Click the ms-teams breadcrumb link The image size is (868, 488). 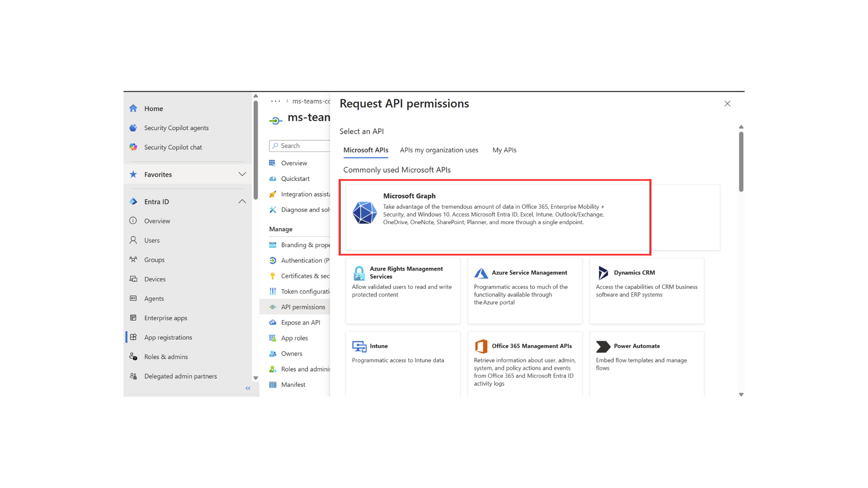tap(311, 101)
